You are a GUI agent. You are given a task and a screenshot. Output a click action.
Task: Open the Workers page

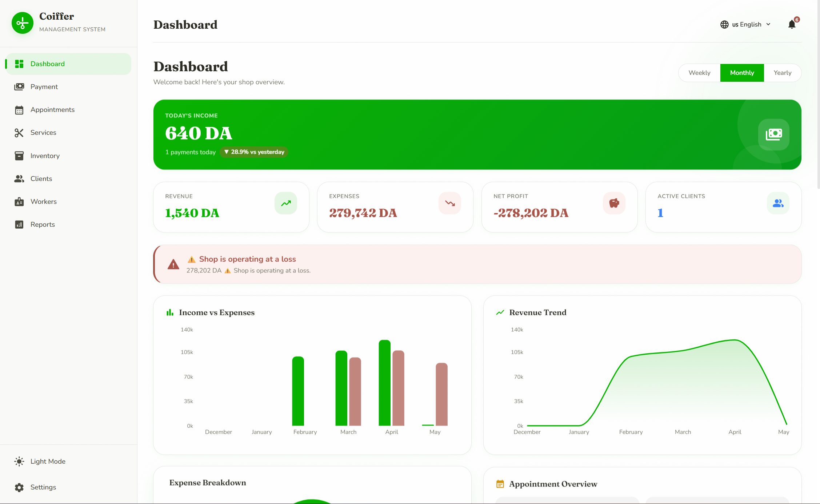[x=68, y=202]
